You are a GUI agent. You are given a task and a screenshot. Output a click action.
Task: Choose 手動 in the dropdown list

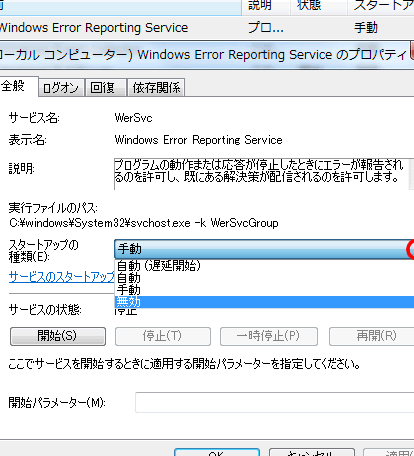point(264,290)
